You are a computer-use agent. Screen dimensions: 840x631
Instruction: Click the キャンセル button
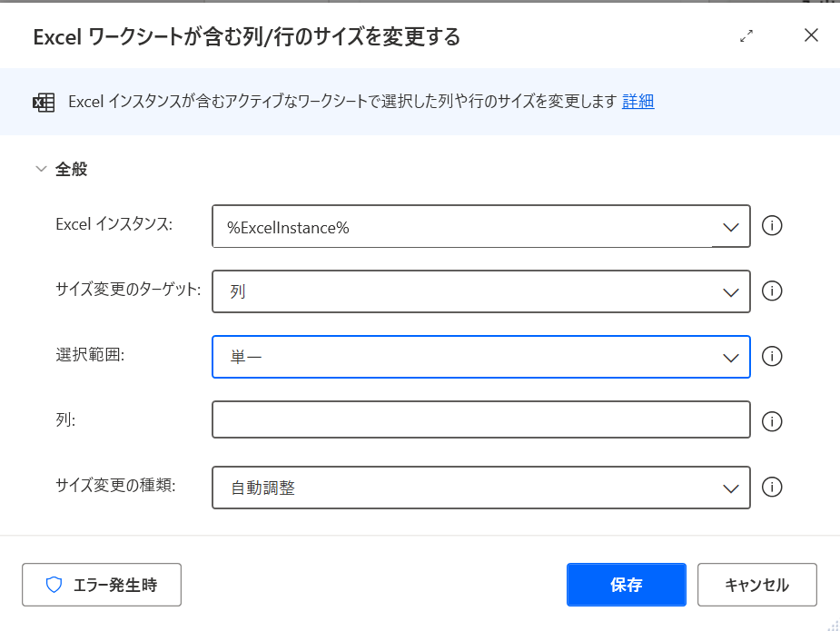pyautogui.click(x=756, y=585)
